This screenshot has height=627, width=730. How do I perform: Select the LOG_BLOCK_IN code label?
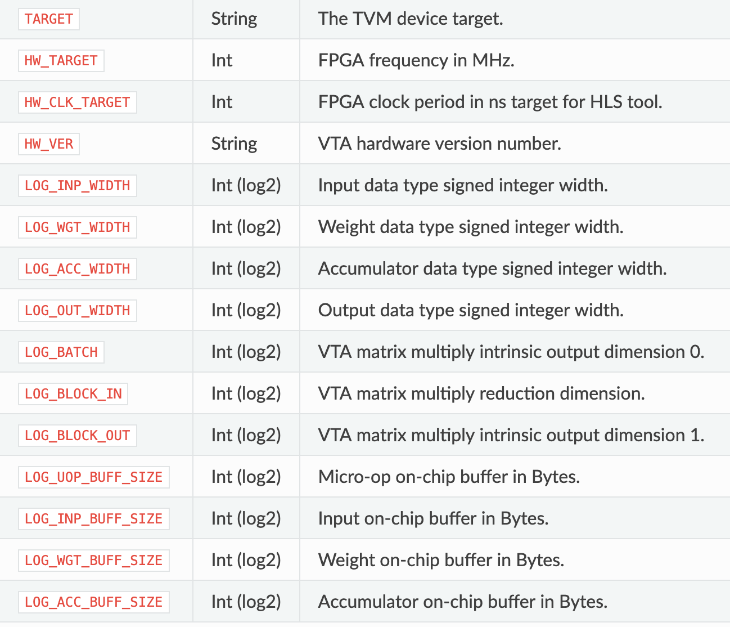pos(73,394)
